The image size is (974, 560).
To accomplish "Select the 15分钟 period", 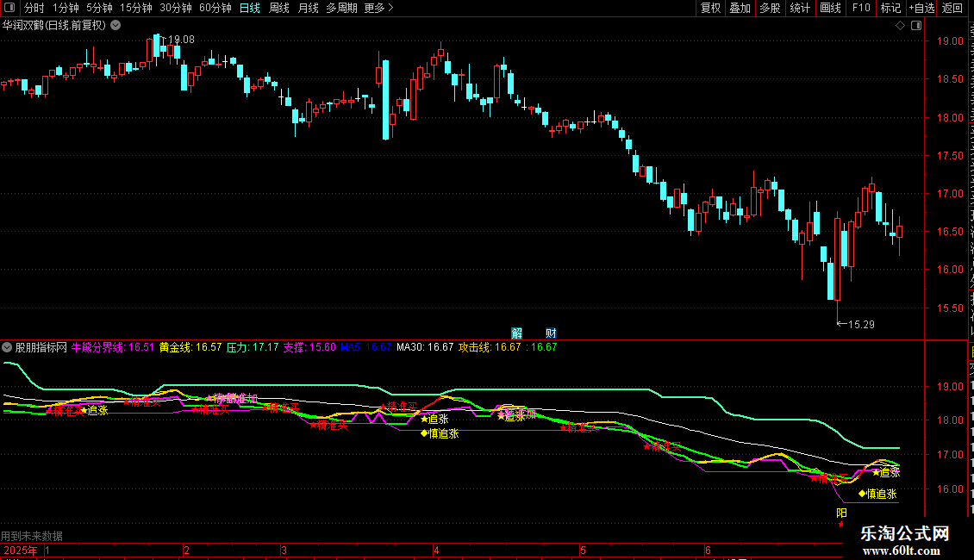I will (x=136, y=8).
